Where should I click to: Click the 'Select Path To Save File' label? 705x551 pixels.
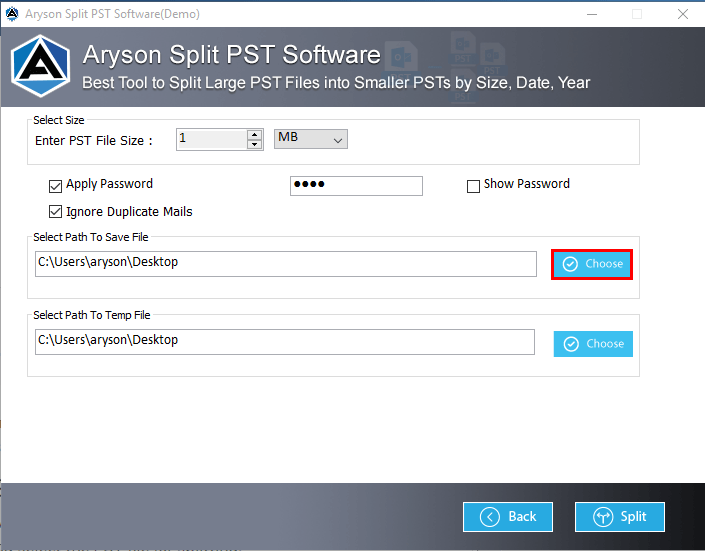91,237
